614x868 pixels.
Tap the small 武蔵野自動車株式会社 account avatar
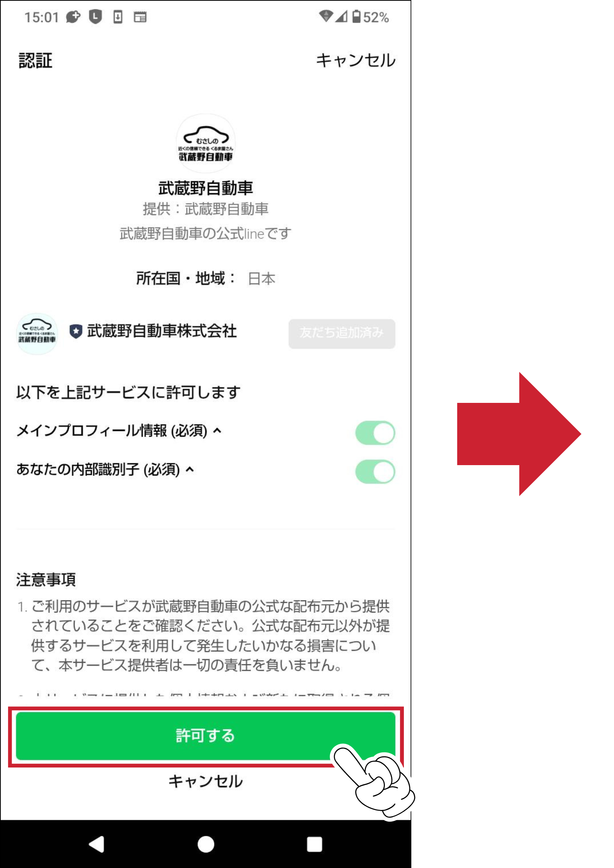pyautogui.click(x=37, y=334)
